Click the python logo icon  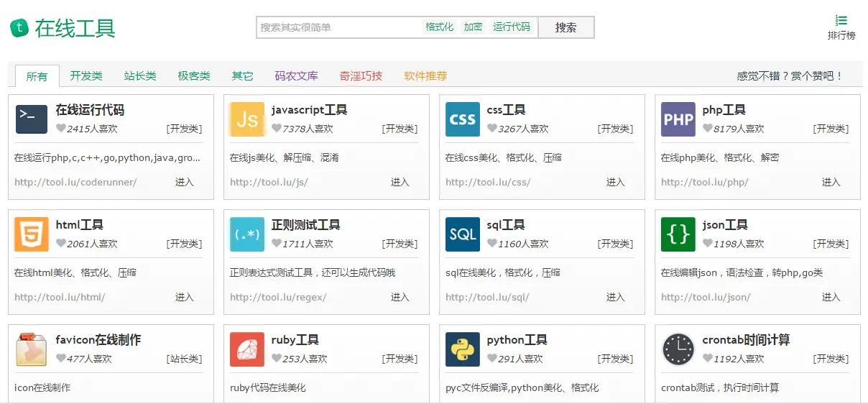coord(463,349)
